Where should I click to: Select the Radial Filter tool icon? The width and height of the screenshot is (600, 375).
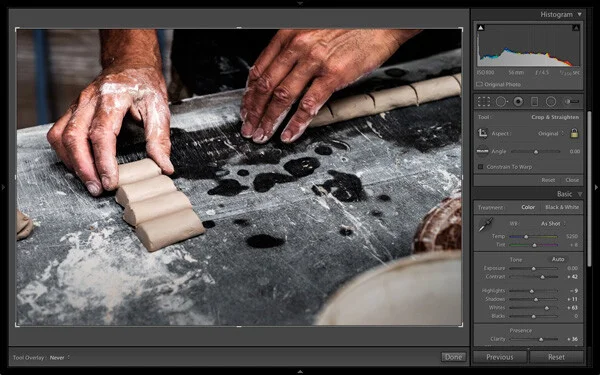551,101
